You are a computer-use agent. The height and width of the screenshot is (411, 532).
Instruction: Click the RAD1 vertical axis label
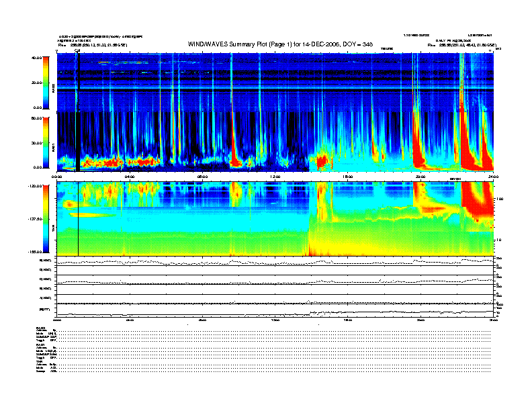point(53,148)
